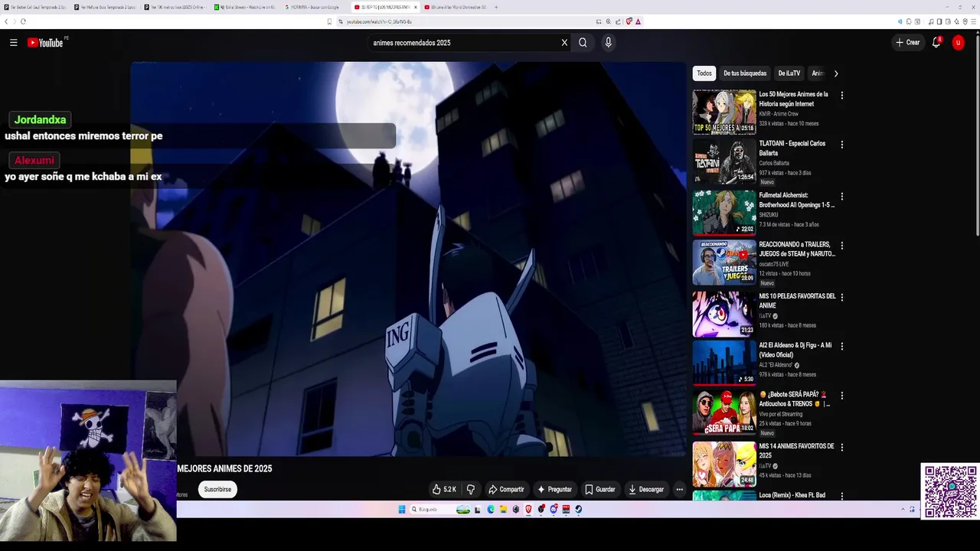Screen dimensions: 980x551
Task: Open options for Los 50 Mejores Animes video
Action: click(841, 96)
